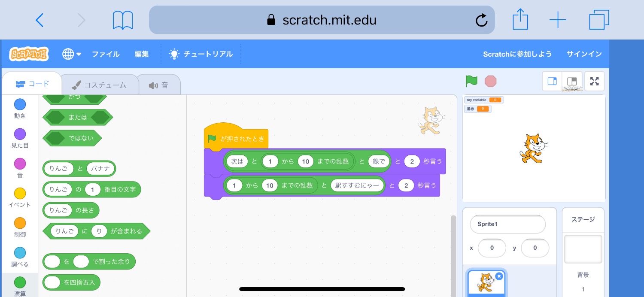Select the 音 magenta block category
Image resolution: width=644 pixels, height=297 pixels.
20,168
